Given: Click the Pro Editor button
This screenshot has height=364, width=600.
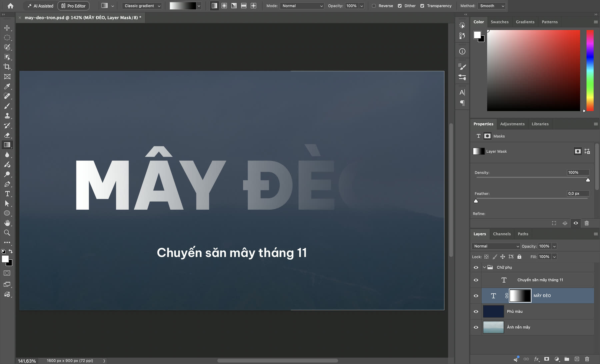Looking at the screenshot, I should [73, 6].
